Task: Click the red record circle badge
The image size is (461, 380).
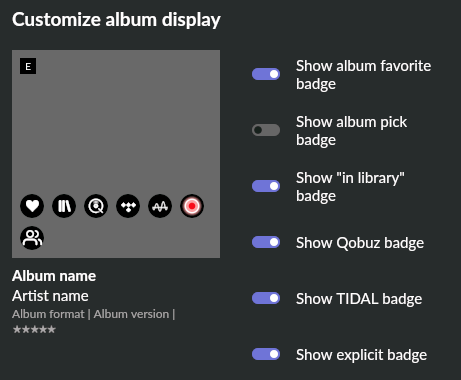Action: click(x=192, y=206)
